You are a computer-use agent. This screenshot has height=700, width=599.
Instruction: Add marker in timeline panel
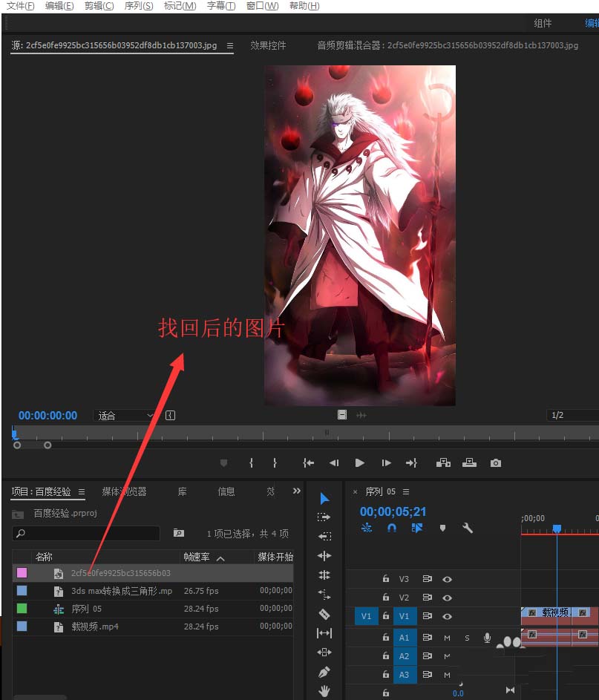click(442, 528)
